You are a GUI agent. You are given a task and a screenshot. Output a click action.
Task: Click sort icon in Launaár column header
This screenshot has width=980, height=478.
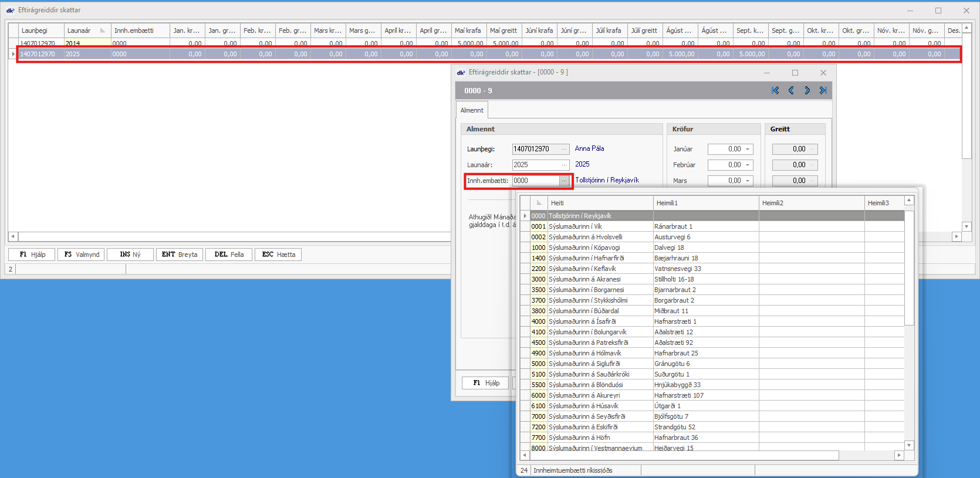coord(103,30)
